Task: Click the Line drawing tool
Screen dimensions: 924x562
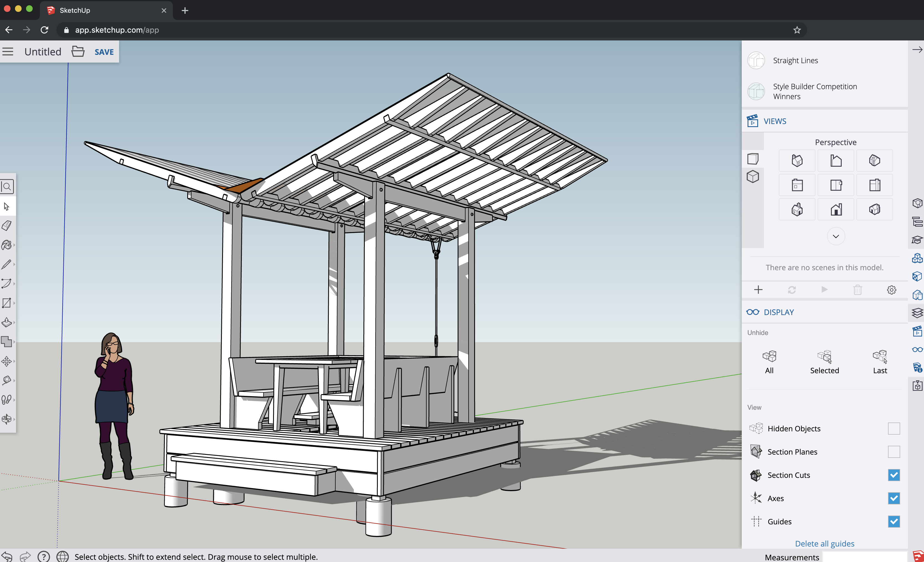Action: coord(7,264)
